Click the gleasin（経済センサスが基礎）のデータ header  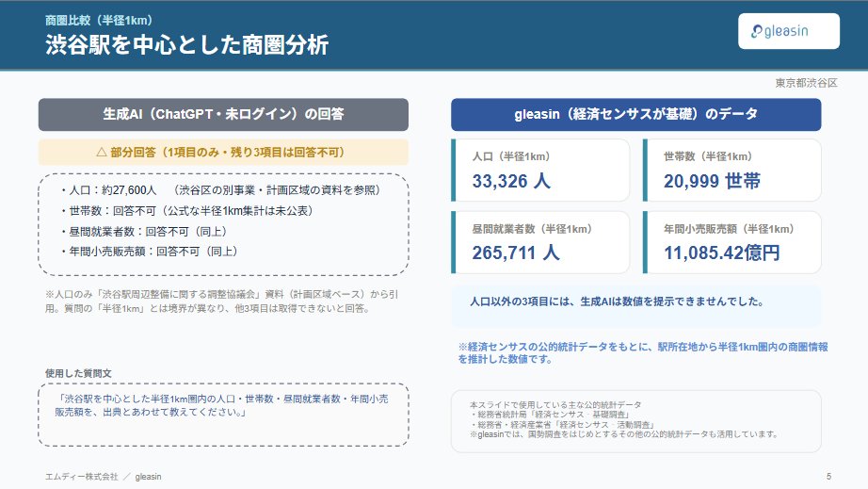coord(636,114)
